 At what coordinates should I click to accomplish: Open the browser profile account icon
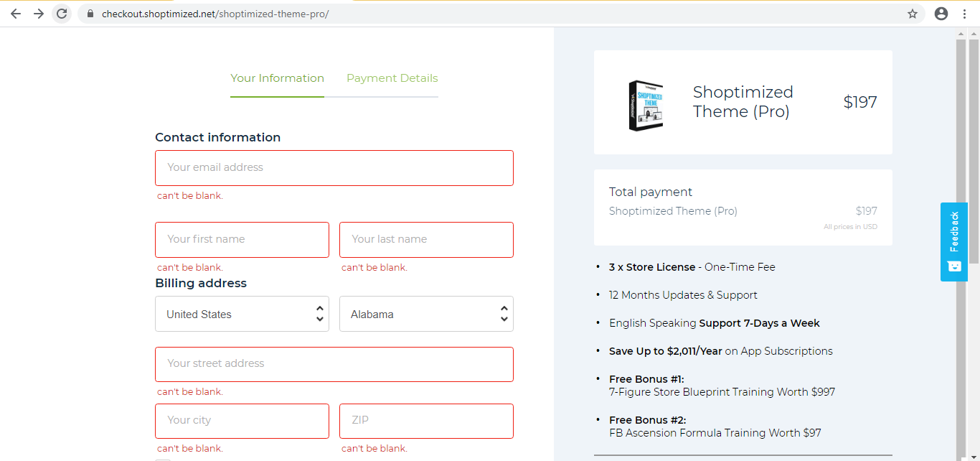tap(941, 14)
